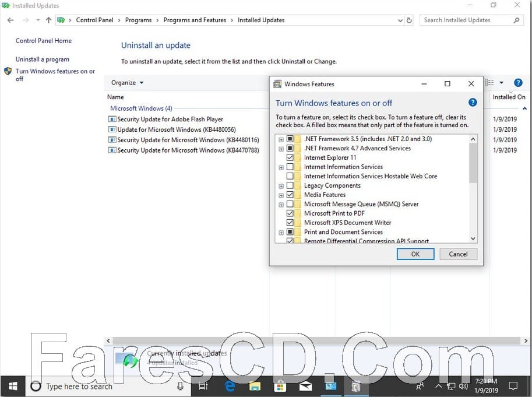Launch Microsoft Edge from the taskbar
This screenshot has width=532, height=397.
[230, 386]
